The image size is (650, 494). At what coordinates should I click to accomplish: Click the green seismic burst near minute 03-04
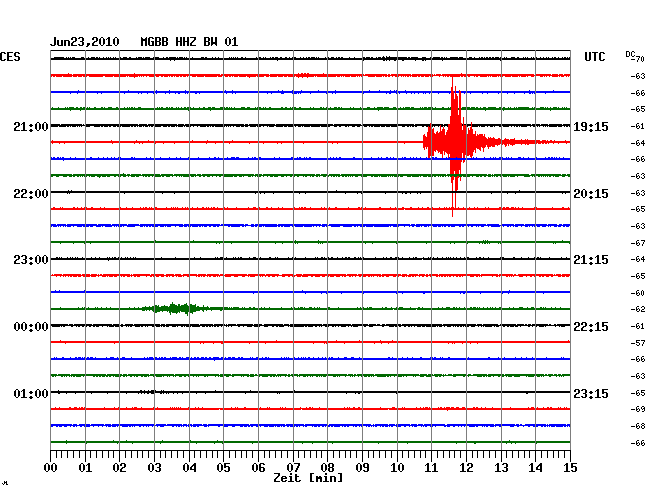pyautogui.click(x=176, y=309)
